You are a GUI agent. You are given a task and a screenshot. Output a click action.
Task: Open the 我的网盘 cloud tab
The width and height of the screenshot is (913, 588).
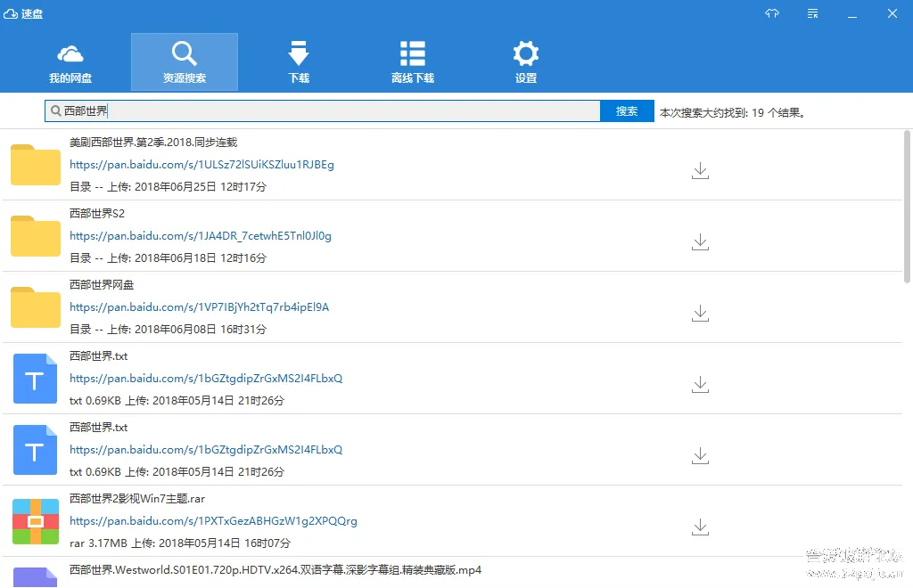click(70, 62)
